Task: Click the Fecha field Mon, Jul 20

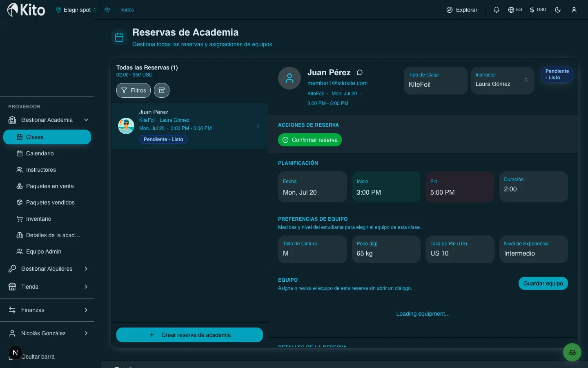Action: coord(312,187)
